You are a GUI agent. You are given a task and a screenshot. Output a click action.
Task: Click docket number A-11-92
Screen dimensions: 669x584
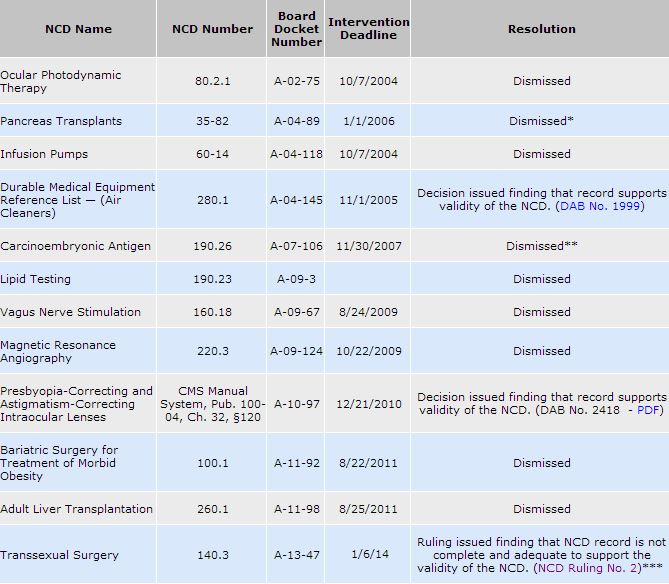[297, 463]
